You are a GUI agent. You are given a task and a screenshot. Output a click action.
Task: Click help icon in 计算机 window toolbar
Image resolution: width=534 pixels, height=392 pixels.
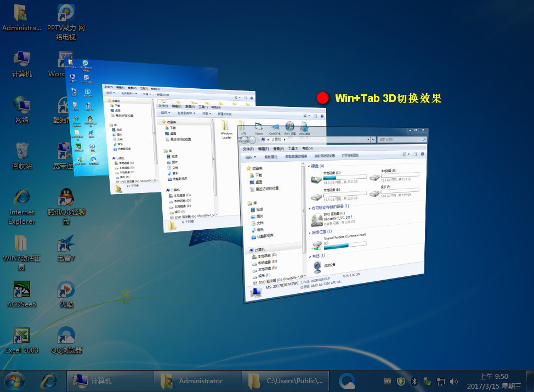(x=422, y=154)
